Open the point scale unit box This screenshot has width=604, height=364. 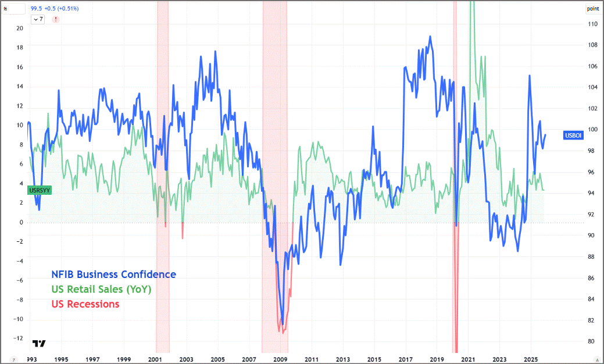tap(593, 9)
